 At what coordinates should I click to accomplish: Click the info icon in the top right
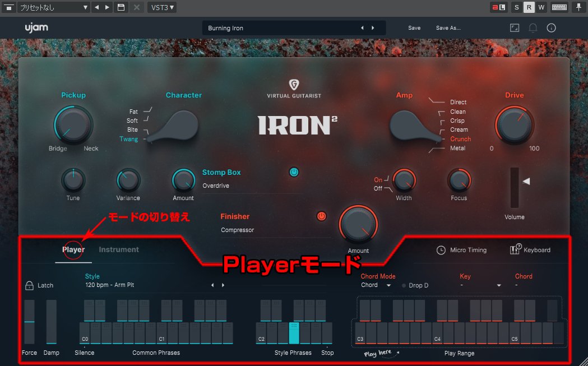click(551, 27)
